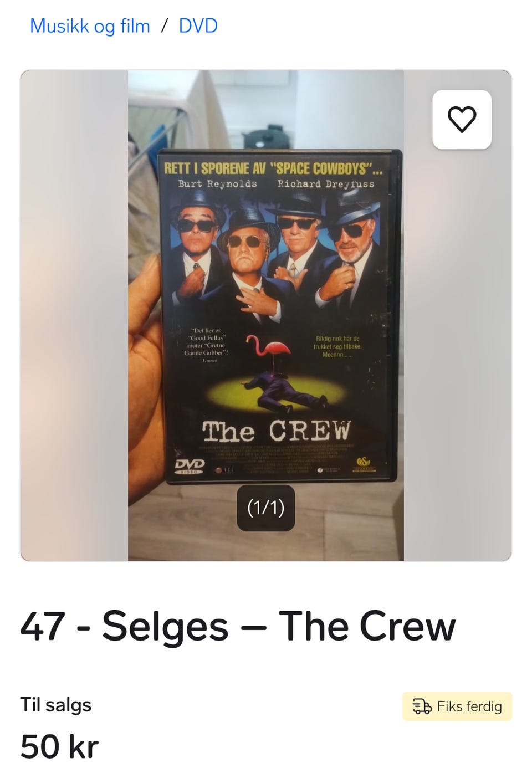This screenshot has height=768, width=532.
Task: Click the DVD Video logo on the cover
Action: [x=190, y=466]
